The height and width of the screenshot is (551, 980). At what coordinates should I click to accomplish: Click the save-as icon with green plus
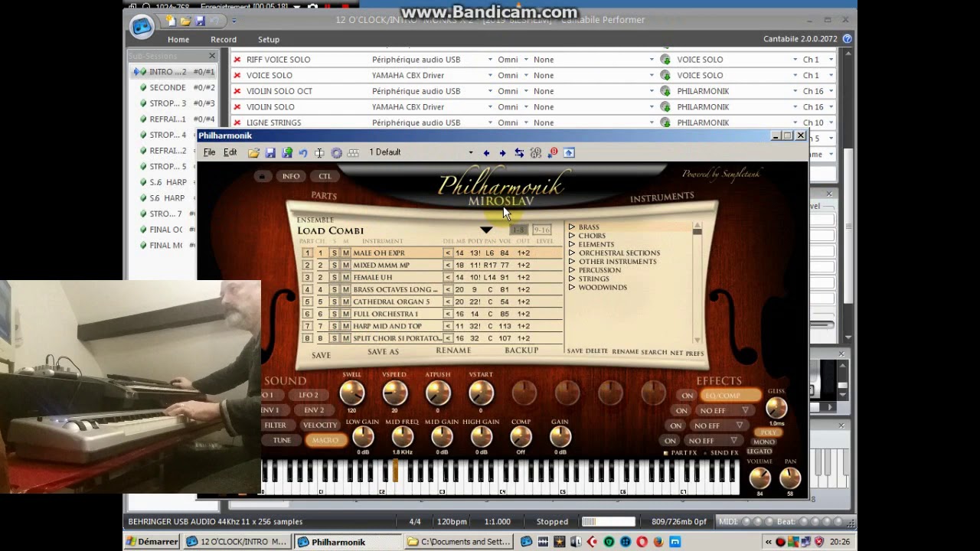tap(287, 153)
